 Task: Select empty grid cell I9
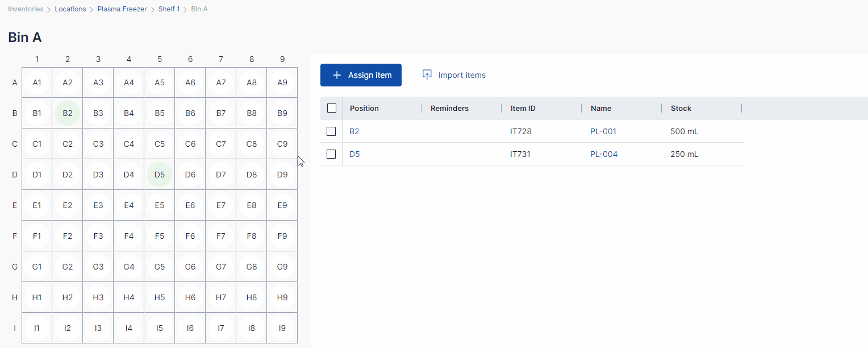282,328
